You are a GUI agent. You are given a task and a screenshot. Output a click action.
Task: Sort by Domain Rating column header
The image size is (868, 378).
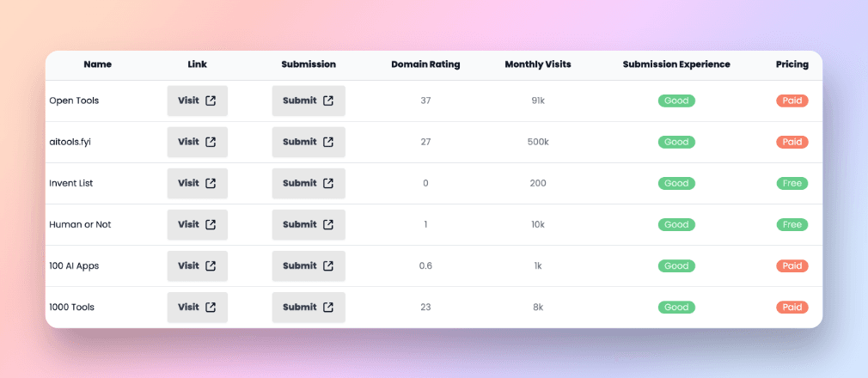(425, 64)
